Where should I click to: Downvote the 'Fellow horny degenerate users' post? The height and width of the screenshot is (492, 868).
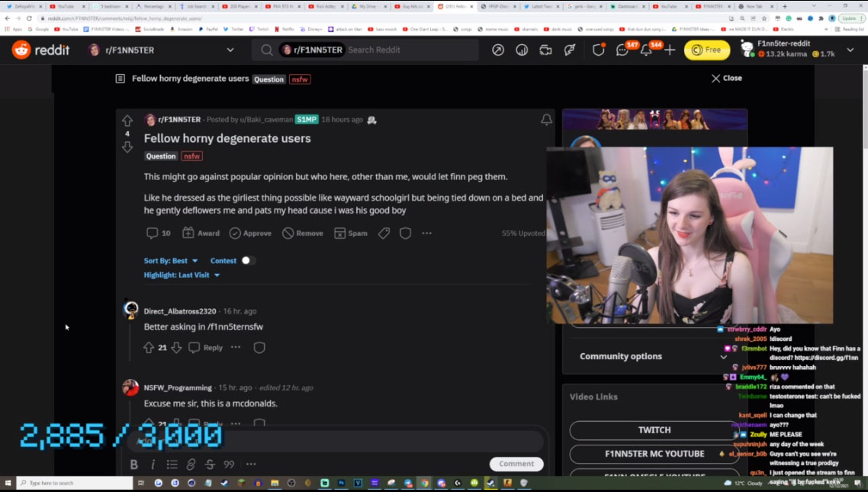pyautogui.click(x=127, y=146)
